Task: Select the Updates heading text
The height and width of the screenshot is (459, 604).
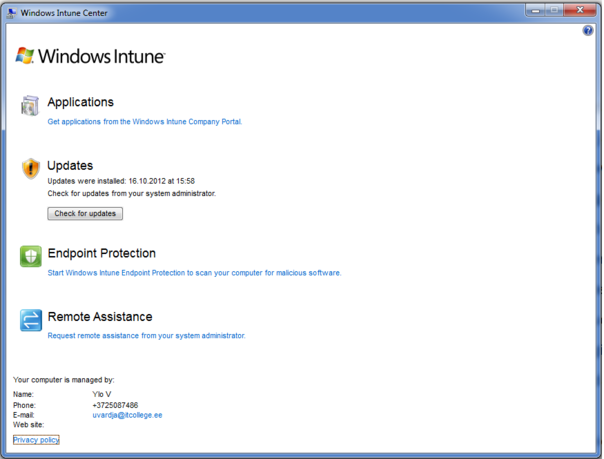Action: [70, 166]
